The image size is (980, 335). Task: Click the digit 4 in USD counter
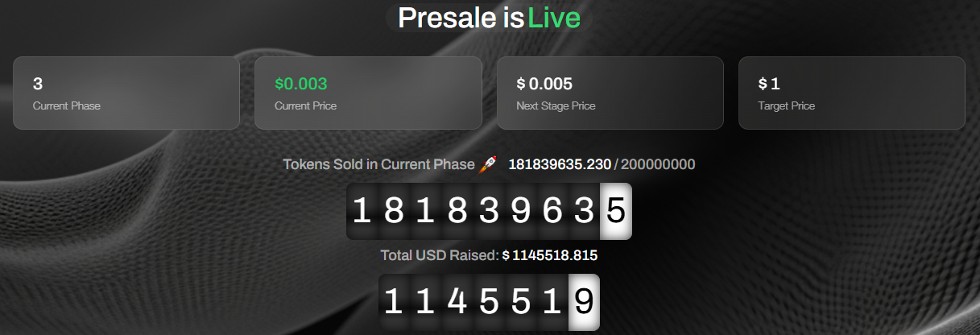pos(457,302)
